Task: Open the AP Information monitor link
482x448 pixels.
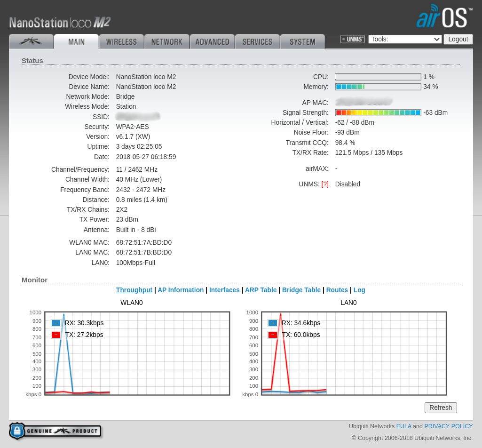Action: pyautogui.click(x=181, y=290)
